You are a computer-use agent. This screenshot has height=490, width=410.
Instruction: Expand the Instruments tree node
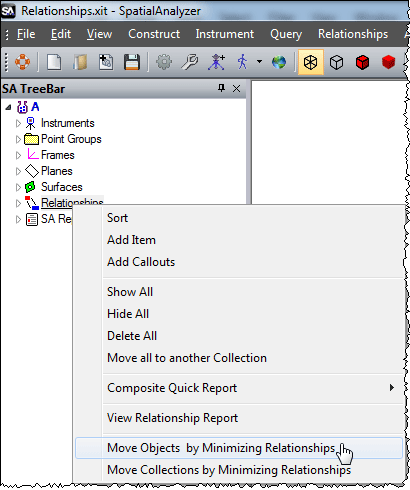(18, 123)
